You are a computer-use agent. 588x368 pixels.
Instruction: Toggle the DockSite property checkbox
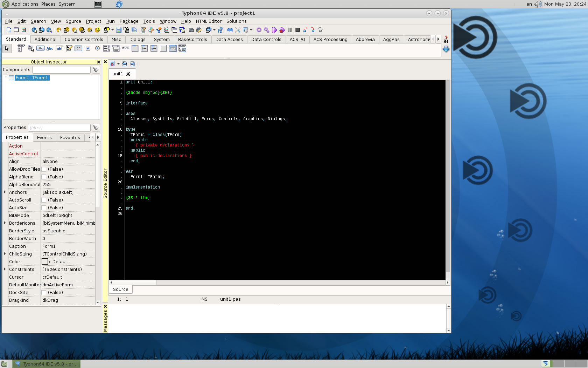pos(44,293)
